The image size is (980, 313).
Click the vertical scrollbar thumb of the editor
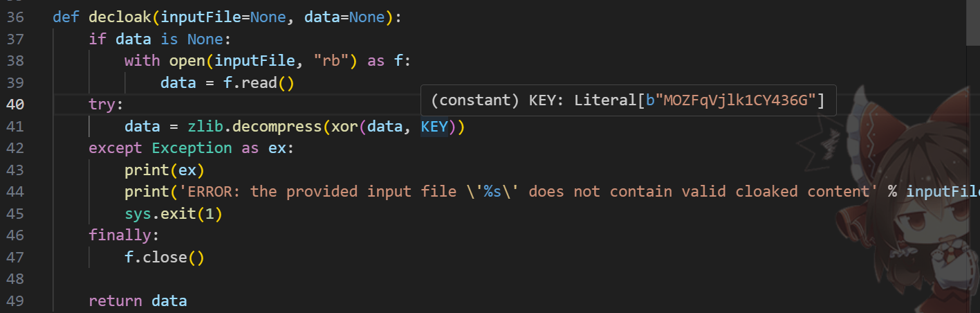pos(972,23)
